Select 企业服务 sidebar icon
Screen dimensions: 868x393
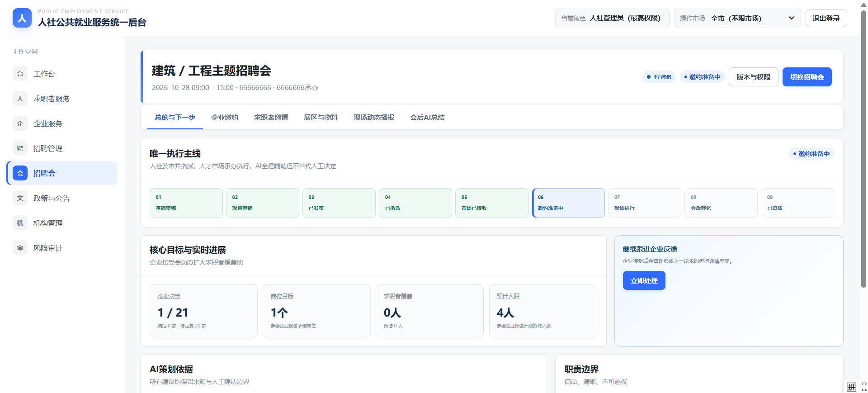click(x=20, y=123)
